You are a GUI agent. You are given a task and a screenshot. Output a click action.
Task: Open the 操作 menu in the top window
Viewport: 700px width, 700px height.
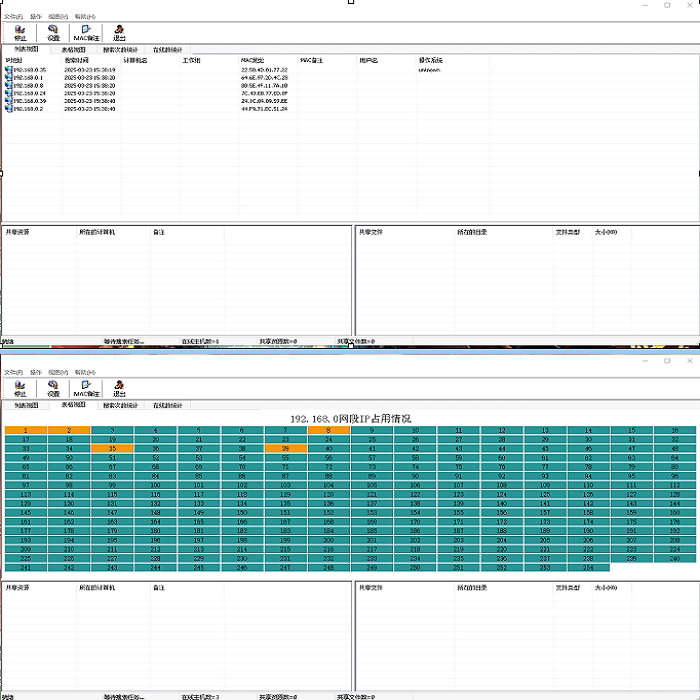point(36,17)
